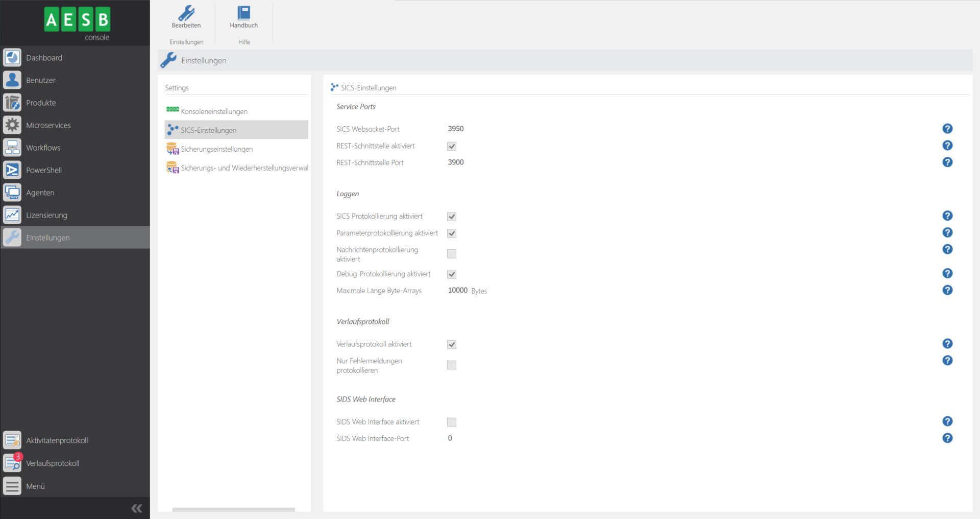Click help icon for SICS Websocket-Port
Viewport: 980px width, 519px height.
click(947, 129)
